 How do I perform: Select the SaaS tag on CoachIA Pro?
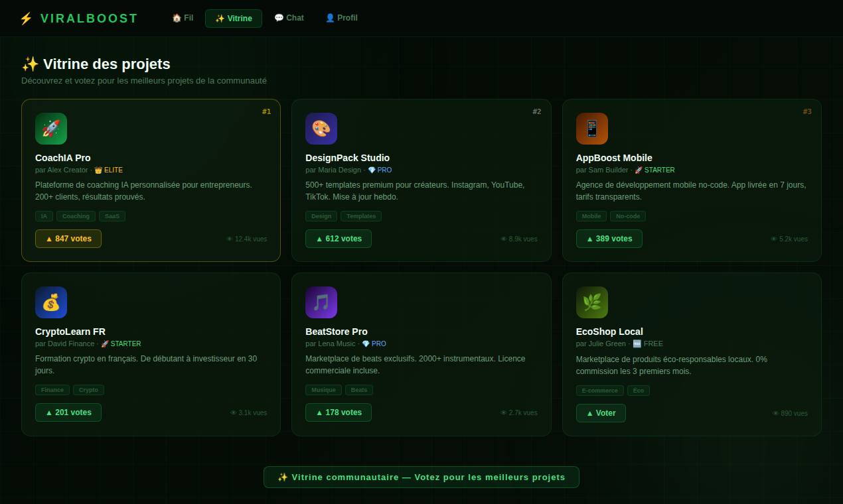[x=112, y=216]
